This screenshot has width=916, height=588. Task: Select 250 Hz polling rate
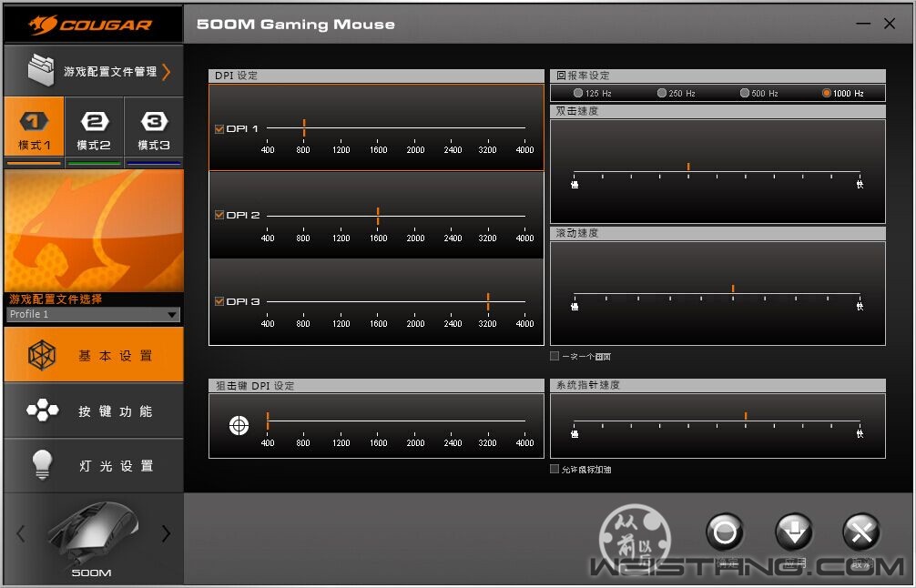(x=661, y=93)
